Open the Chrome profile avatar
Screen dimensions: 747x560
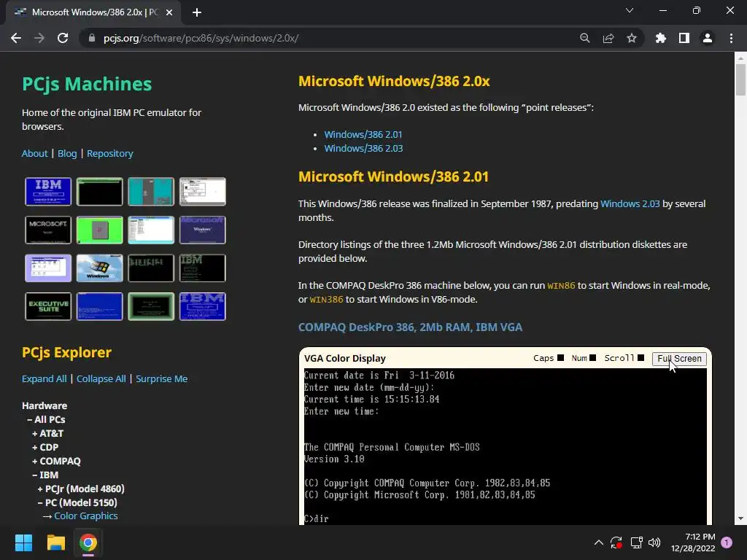[x=708, y=38]
